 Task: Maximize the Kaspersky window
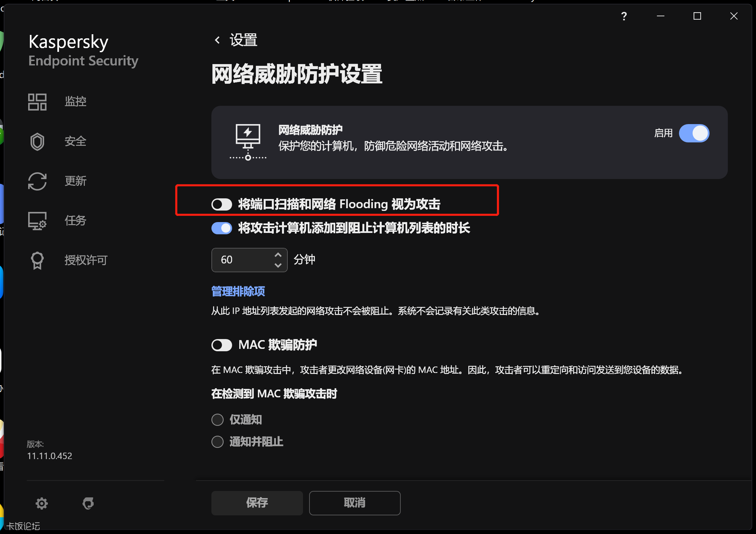point(697,16)
